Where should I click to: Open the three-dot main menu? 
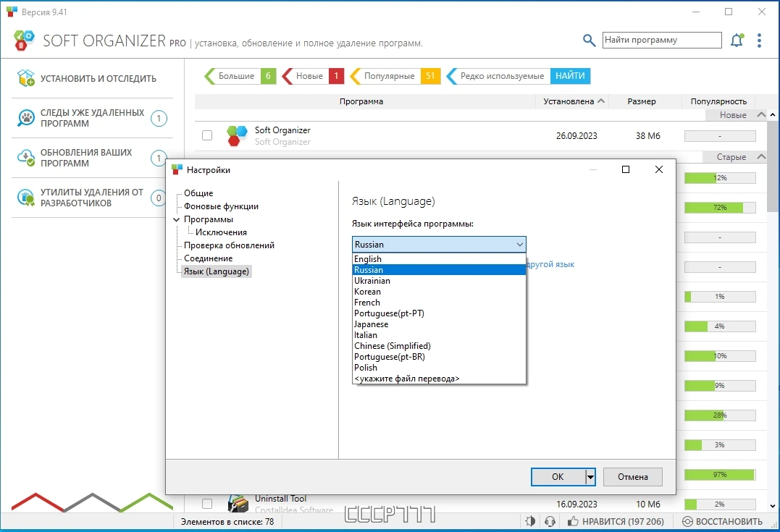[759, 41]
